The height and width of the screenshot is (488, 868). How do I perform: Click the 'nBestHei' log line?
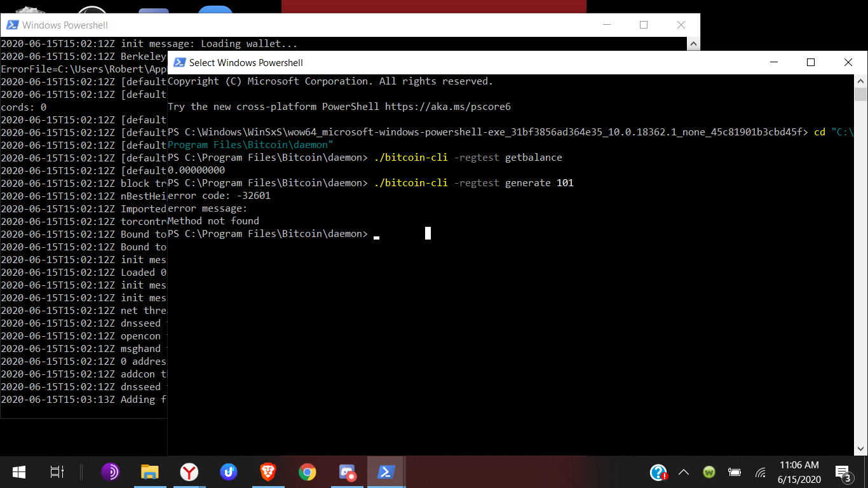[x=83, y=196]
